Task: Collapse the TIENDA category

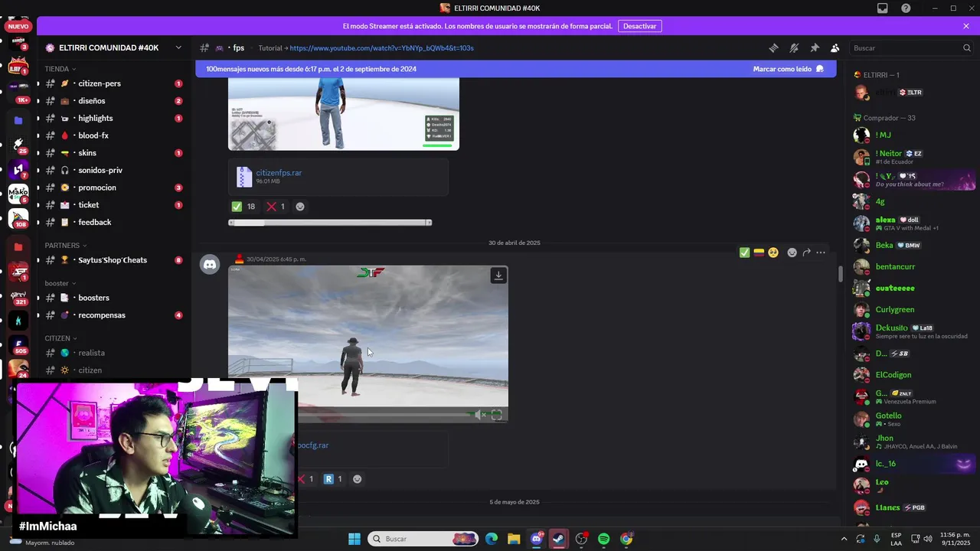Action: 60,69
